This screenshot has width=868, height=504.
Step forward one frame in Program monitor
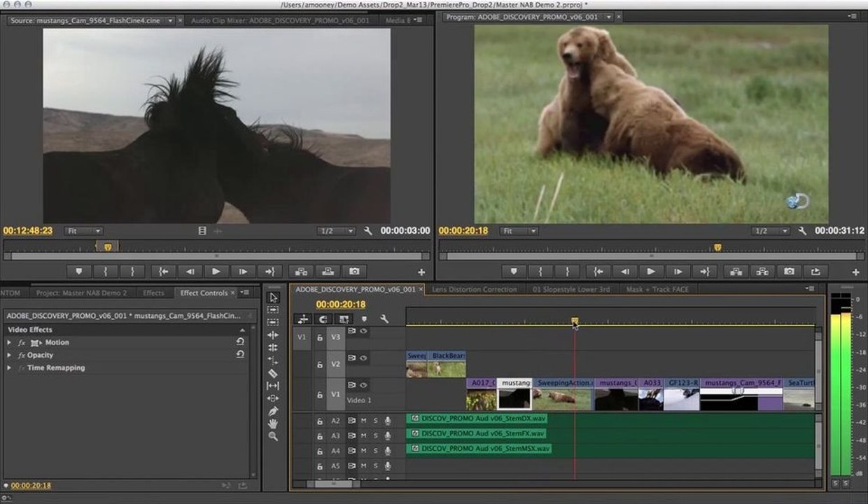(x=678, y=271)
